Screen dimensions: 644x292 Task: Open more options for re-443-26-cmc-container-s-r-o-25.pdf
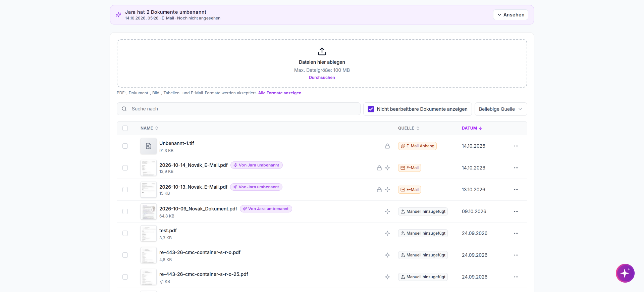(x=516, y=277)
